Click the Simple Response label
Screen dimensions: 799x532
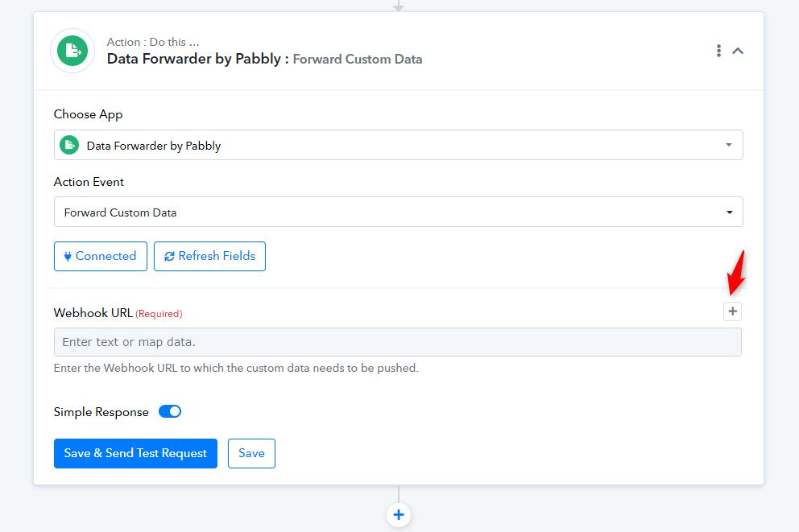(x=101, y=412)
